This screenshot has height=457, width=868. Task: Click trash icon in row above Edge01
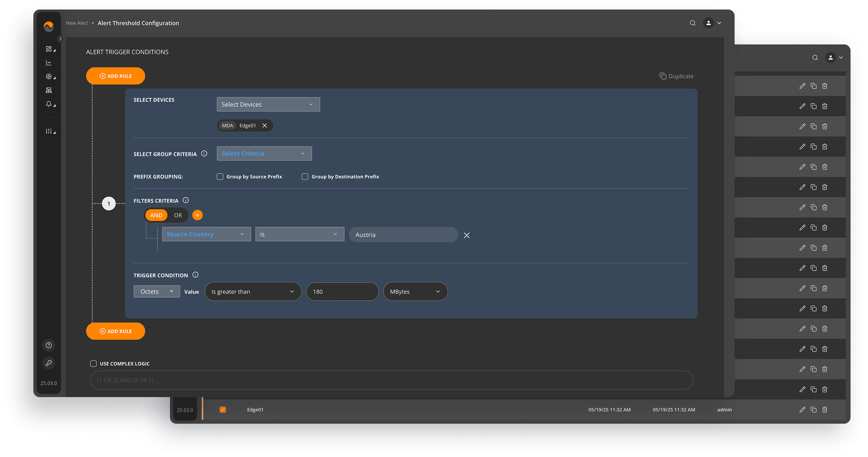[825, 389]
